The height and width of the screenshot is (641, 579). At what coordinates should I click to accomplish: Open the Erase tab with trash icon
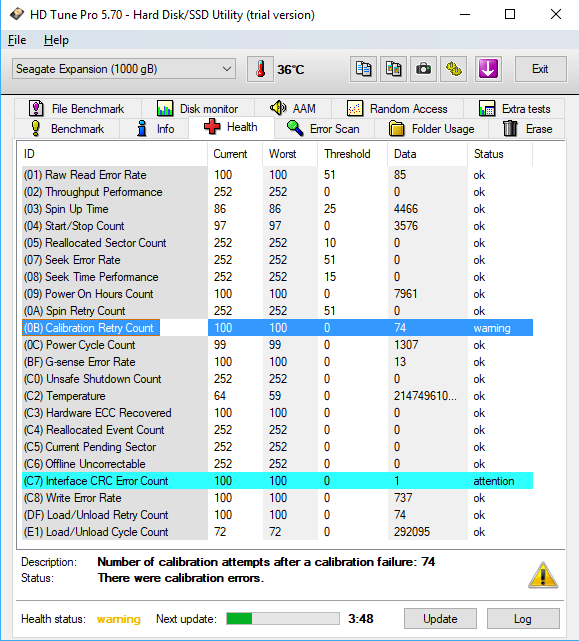point(527,129)
